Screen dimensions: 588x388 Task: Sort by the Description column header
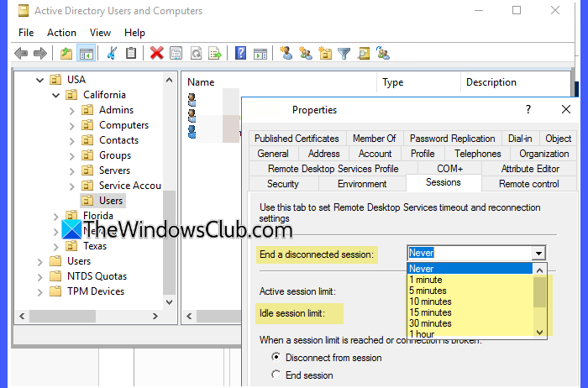coord(516,82)
